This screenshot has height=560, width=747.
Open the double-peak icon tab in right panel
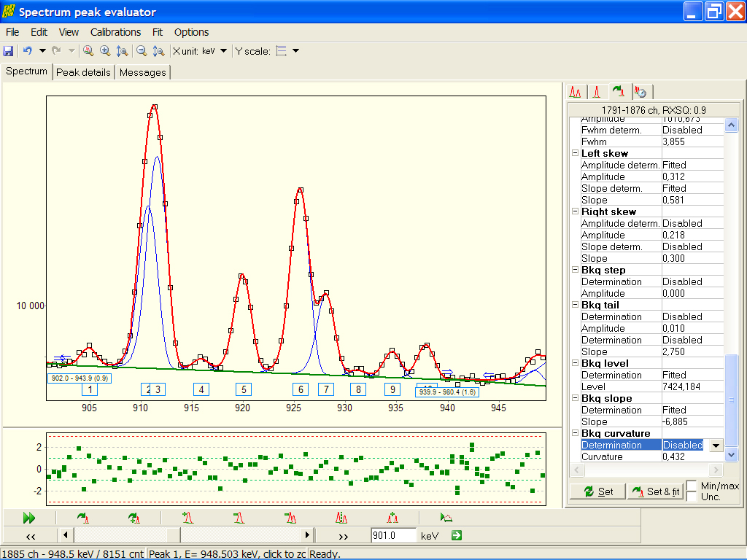coord(576,92)
